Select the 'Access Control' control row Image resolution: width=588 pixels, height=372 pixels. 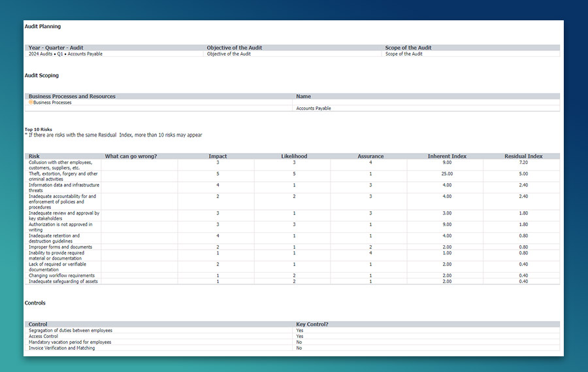click(x=43, y=336)
